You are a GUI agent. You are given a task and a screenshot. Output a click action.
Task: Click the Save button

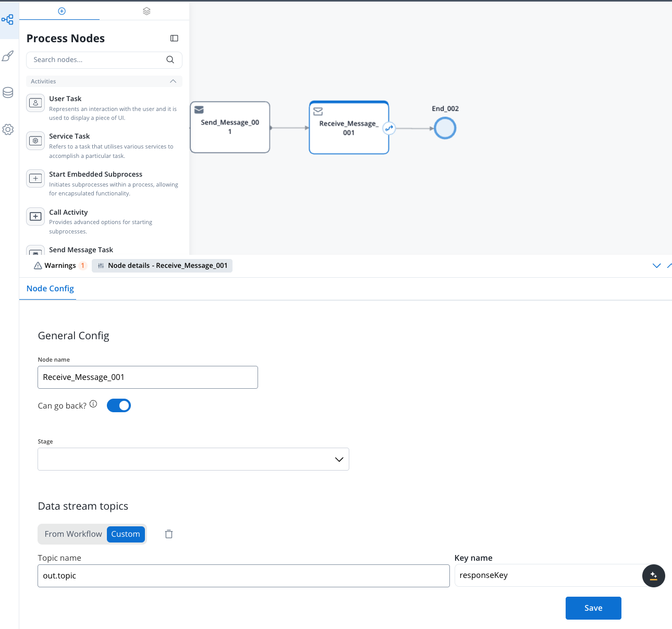tap(593, 608)
